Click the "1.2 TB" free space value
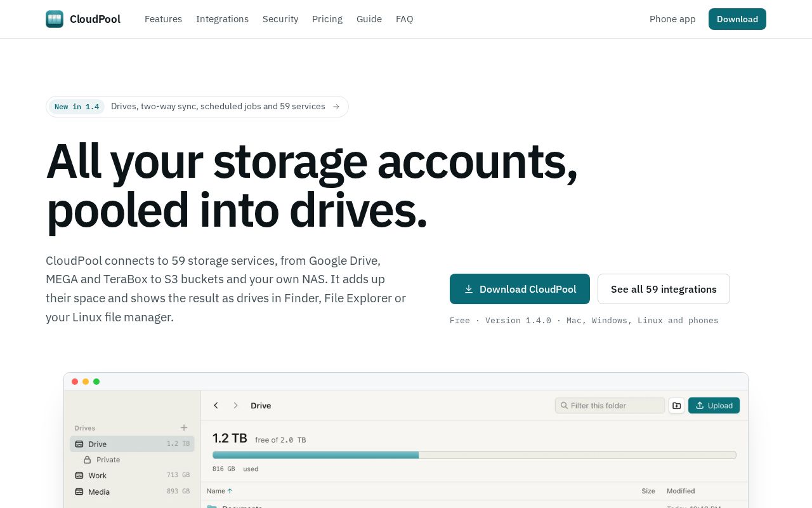 [230, 438]
